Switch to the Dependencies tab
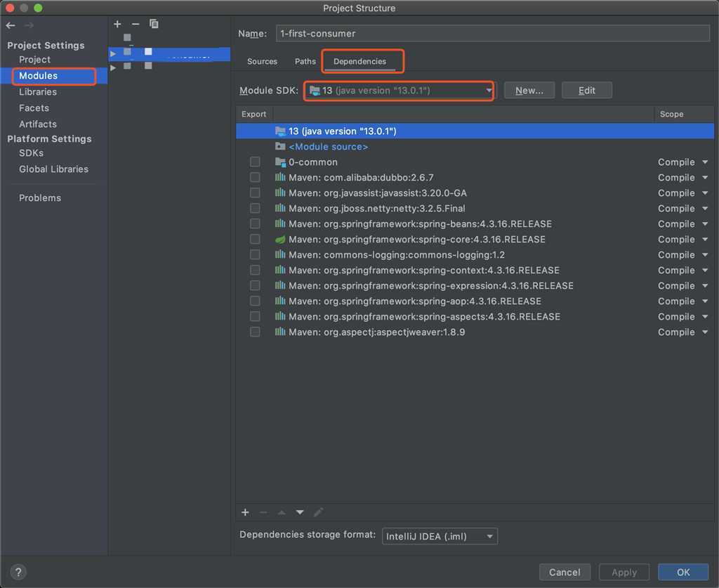This screenshot has width=719, height=588. point(359,61)
